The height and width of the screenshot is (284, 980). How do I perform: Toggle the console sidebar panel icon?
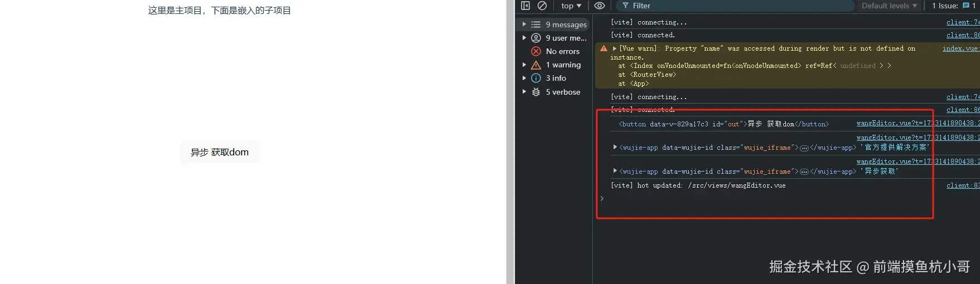coord(525,6)
